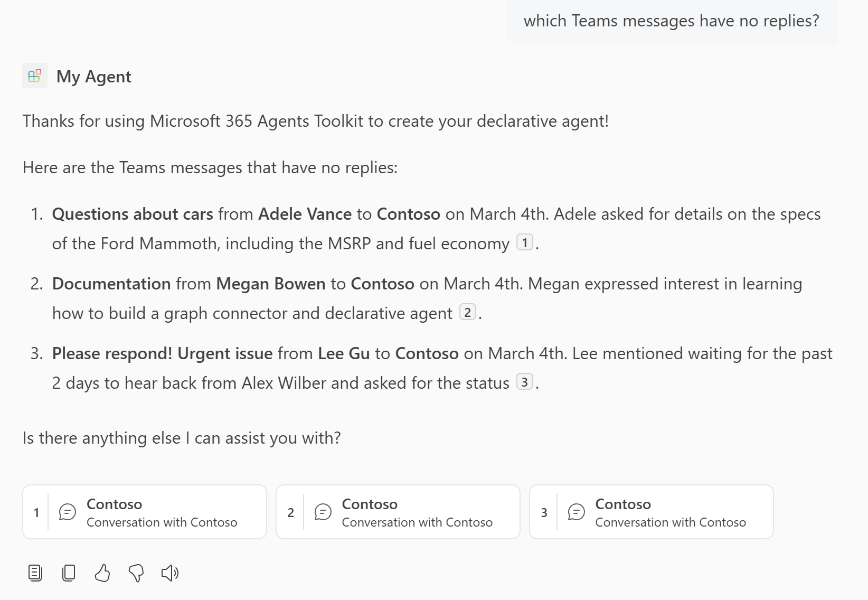Open inline citation 1 after Ford Mammoth sentence
Viewport: 868px width, 600px height.
coord(525,243)
